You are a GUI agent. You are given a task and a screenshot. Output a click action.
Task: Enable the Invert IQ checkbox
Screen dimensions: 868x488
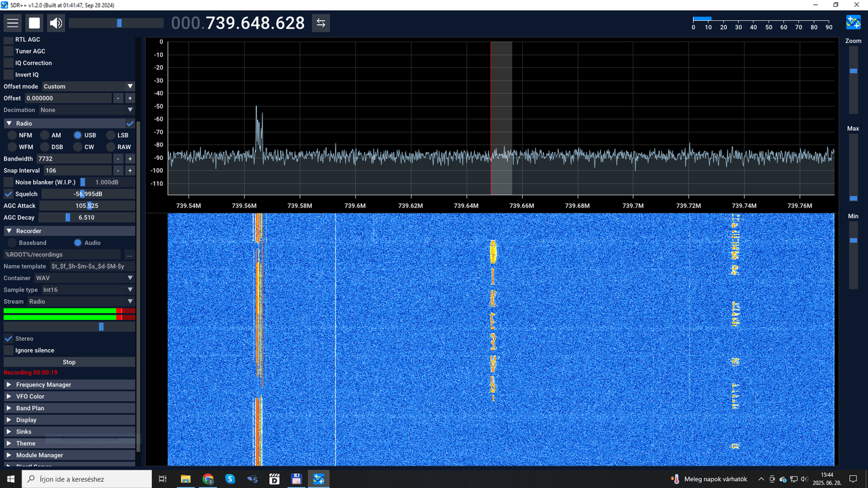coord(9,75)
